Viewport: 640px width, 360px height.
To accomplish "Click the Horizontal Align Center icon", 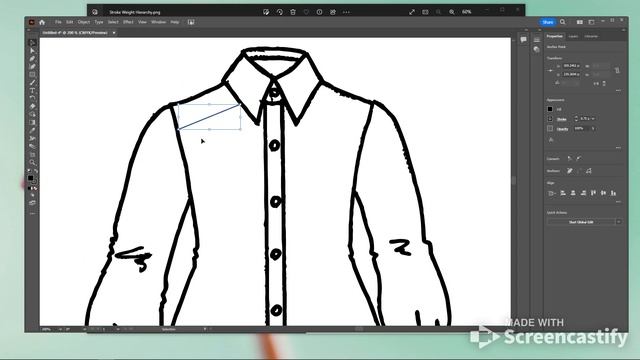I will (573, 193).
